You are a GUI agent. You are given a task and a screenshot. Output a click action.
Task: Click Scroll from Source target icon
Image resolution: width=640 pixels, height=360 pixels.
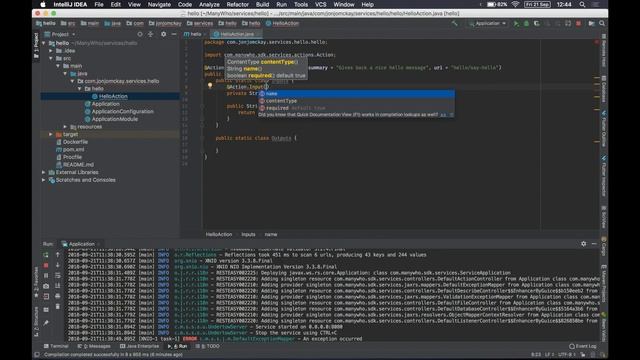pos(140,34)
